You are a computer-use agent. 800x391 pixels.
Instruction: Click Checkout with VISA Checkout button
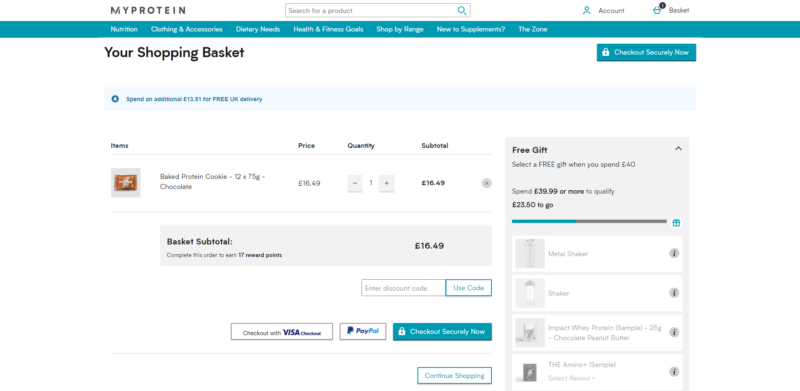click(x=282, y=332)
